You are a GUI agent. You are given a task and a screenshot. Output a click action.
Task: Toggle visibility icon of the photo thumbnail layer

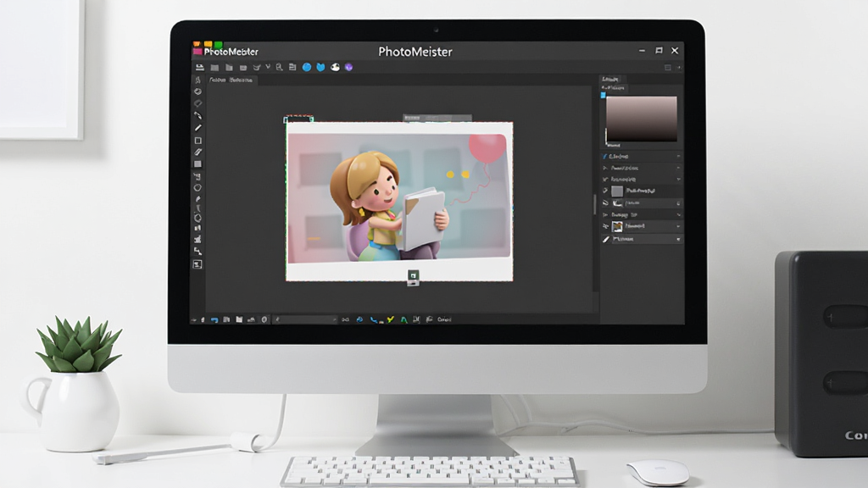[x=605, y=226]
